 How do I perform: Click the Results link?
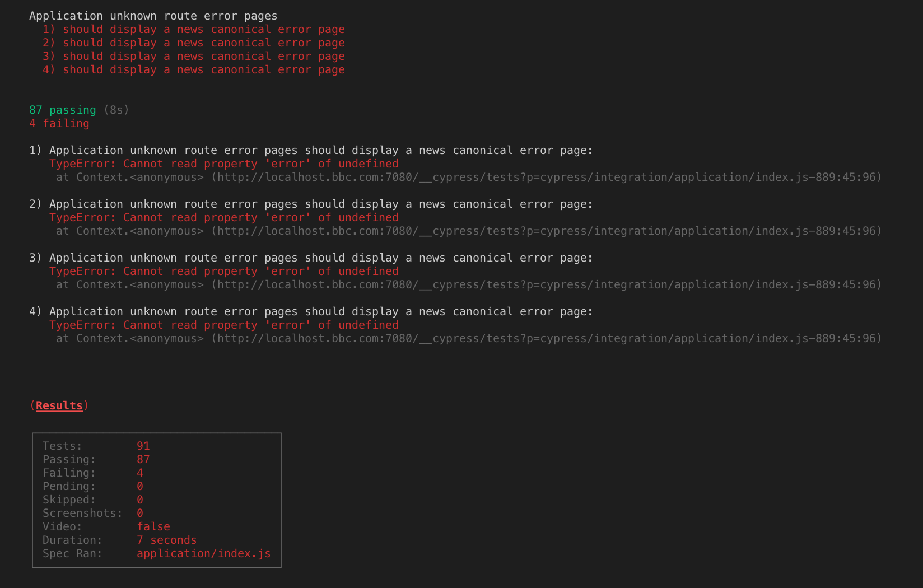(x=59, y=405)
